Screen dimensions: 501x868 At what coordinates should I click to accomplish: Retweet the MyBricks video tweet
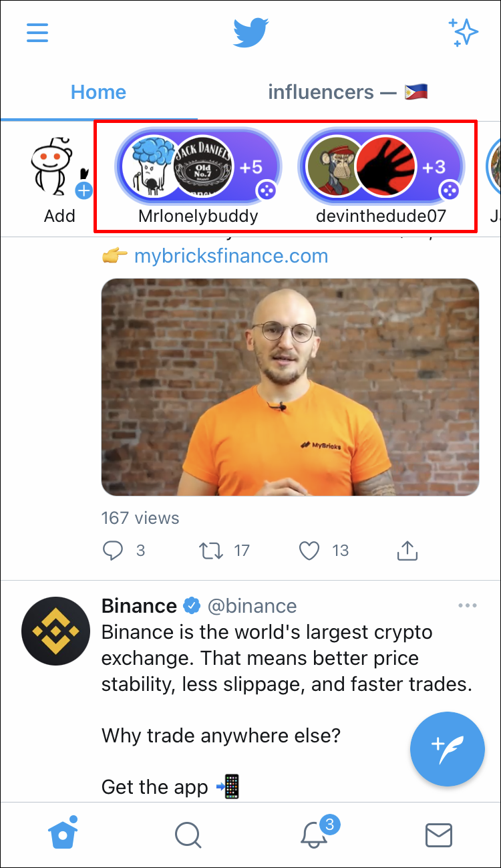(x=211, y=550)
